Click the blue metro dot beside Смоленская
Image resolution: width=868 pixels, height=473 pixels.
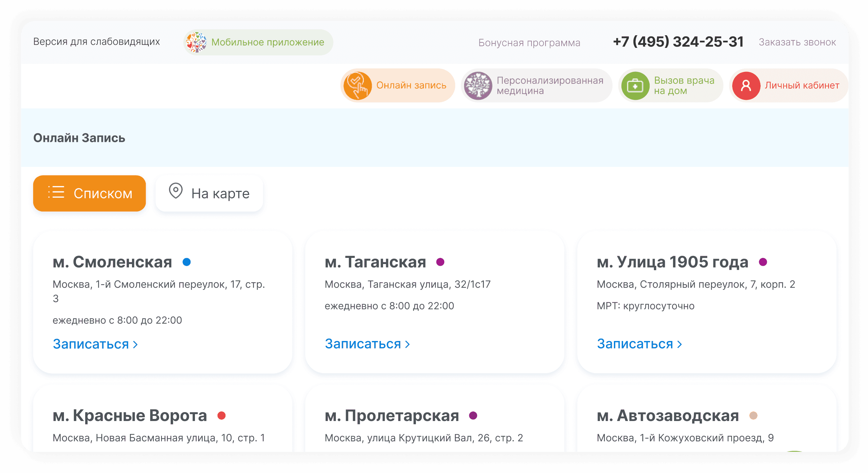187,262
